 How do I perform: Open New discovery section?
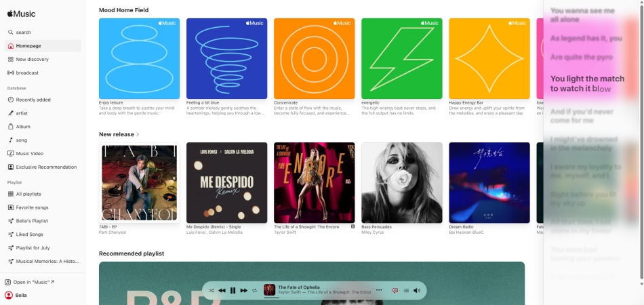coord(43,59)
